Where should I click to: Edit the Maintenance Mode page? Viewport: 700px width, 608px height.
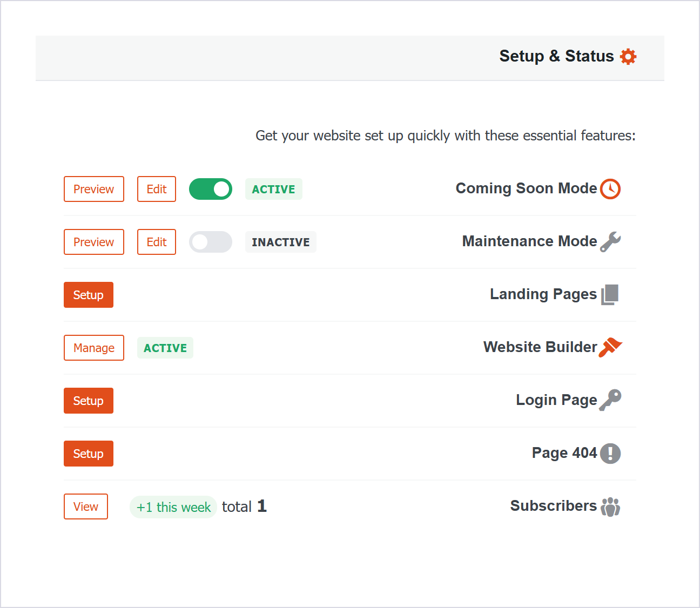157,242
